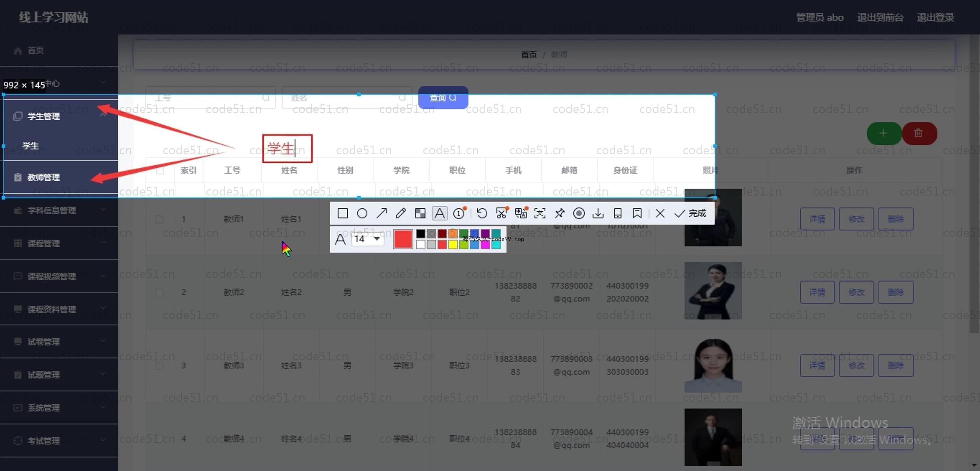980x471 pixels.
Task: Click 退出登录 in the header
Action: pos(935,18)
